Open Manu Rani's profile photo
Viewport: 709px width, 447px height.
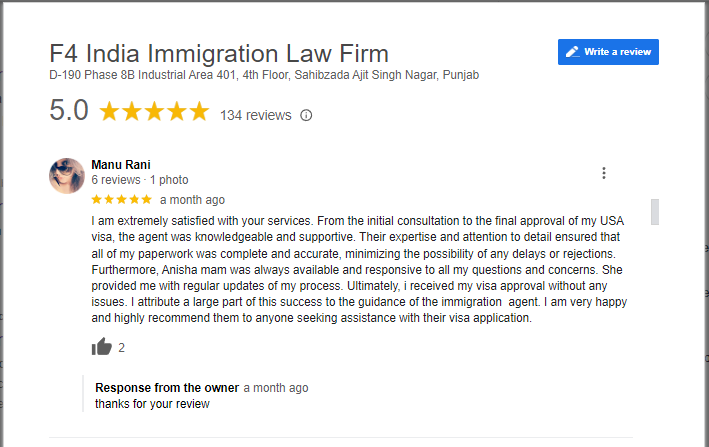(67, 176)
